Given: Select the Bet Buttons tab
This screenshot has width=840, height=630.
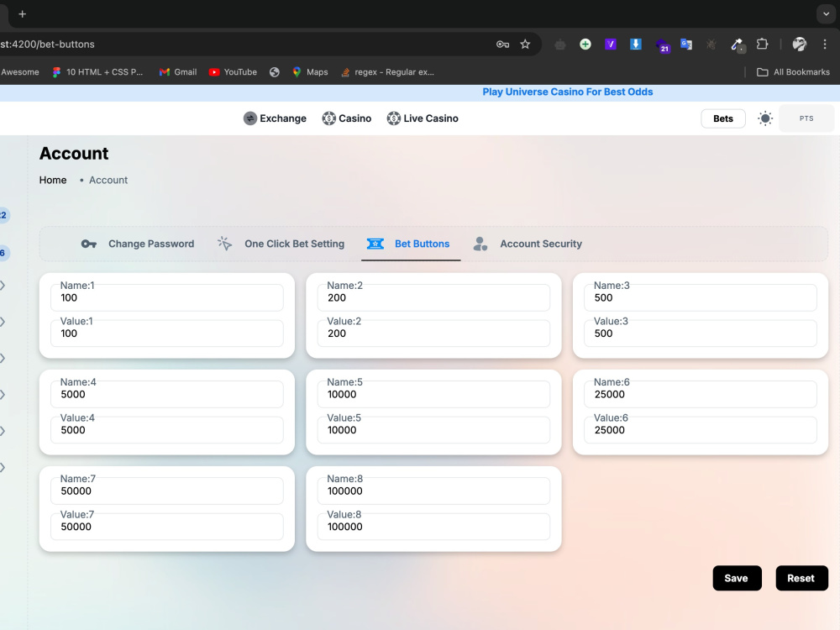Looking at the screenshot, I should (x=411, y=244).
